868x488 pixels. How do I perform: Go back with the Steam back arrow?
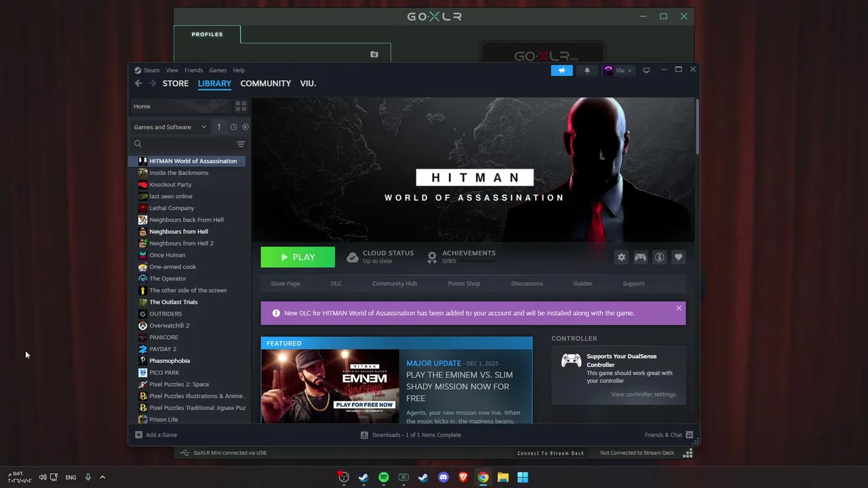coord(138,83)
